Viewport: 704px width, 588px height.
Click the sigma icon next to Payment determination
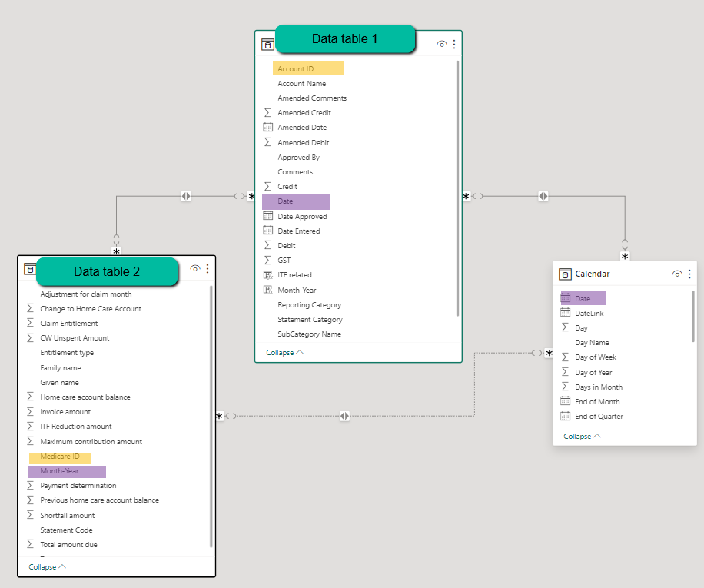tap(30, 486)
